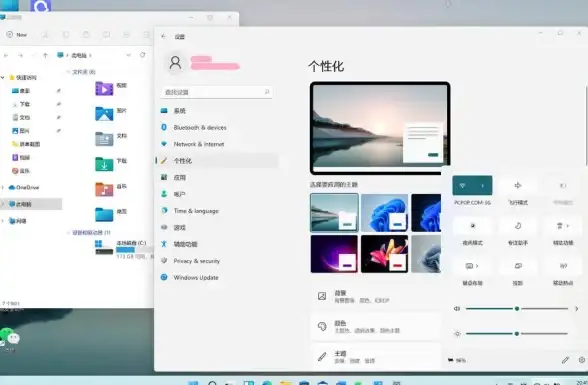Go up one folder level in Explorer
Image resolution: width=588 pixels, height=385 pixels.
pos(45,55)
